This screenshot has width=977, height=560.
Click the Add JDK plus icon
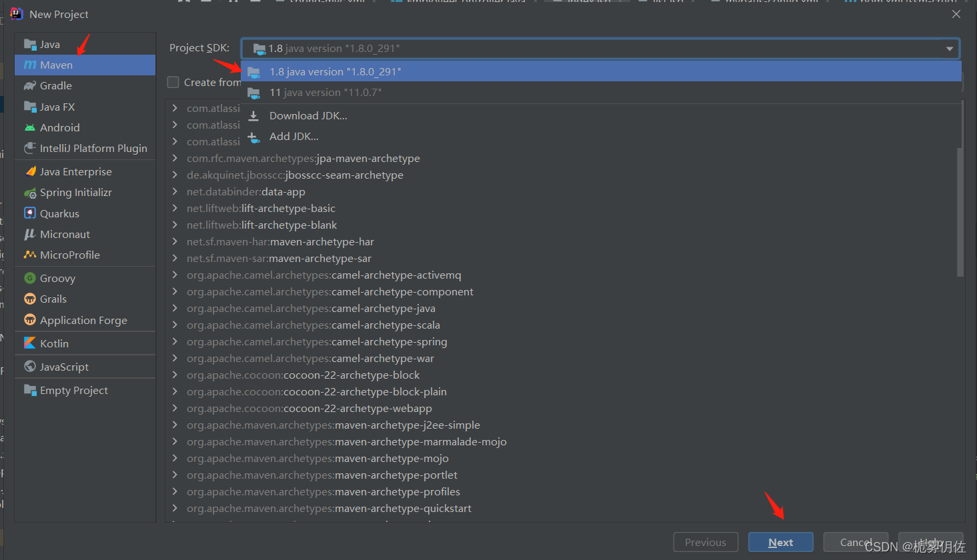253,137
